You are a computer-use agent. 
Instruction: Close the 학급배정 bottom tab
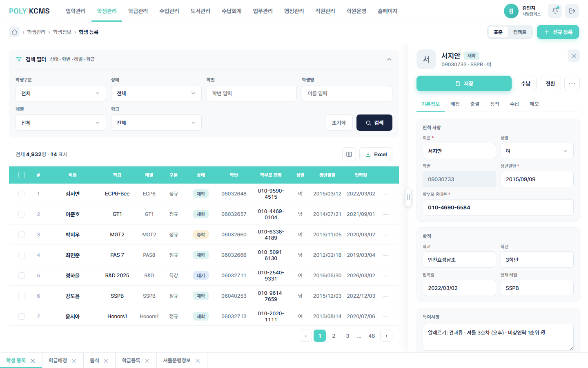point(74,361)
